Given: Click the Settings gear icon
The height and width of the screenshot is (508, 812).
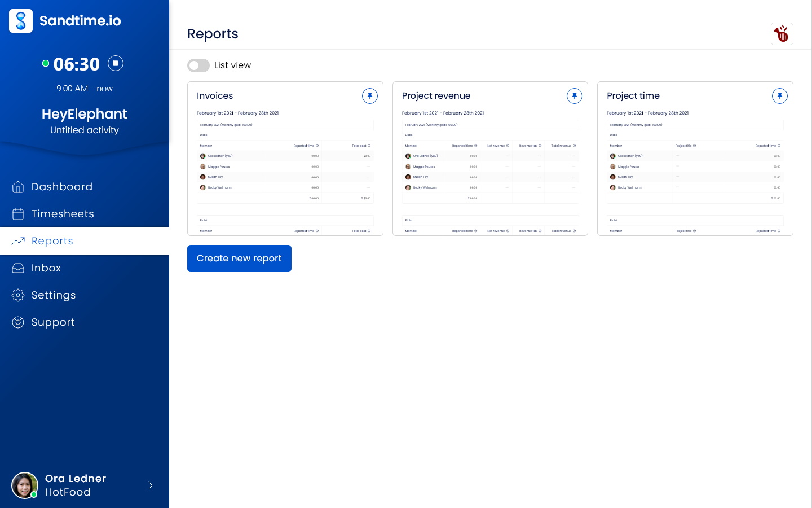Looking at the screenshot, I should coord(18,295).
